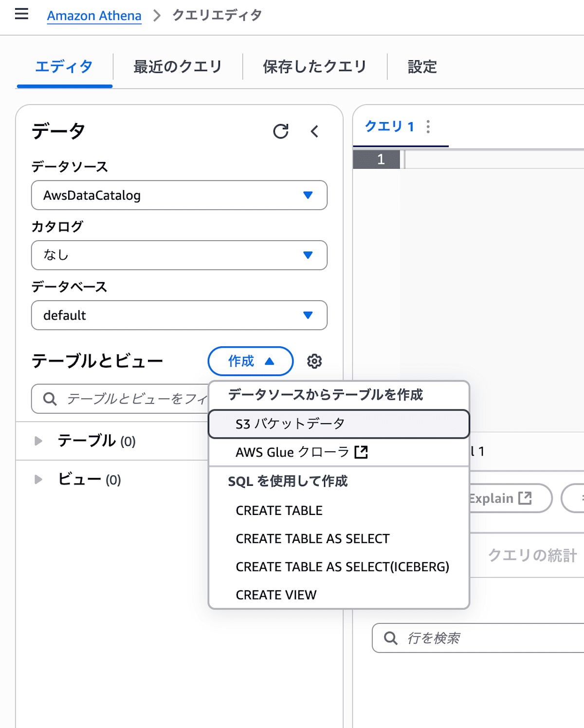Image resolution: width=584 pixels, height=728 pixels.
Task: Select CREATE TABLE AS SELECT(ICEBERG) entry
Action: pos(339,567)
